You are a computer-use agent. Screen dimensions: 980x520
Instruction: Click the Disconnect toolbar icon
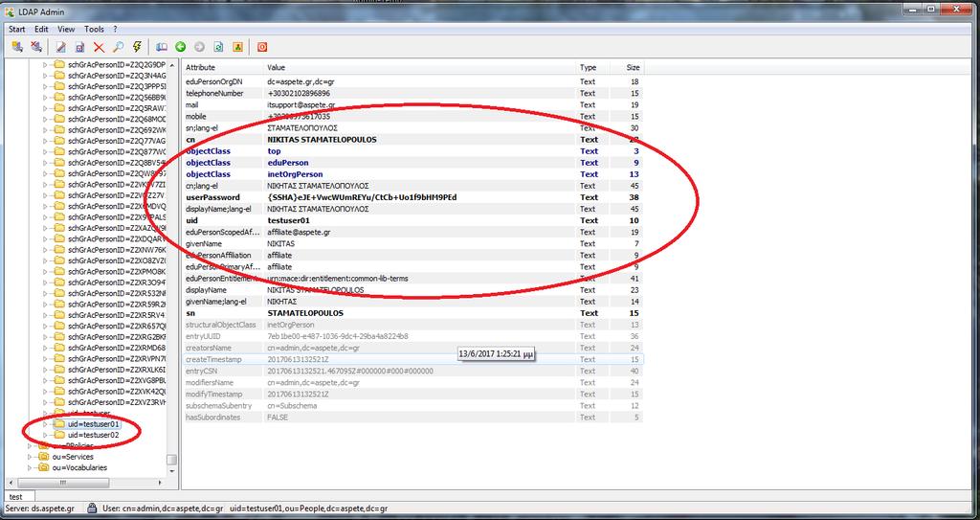pyautogui.click(x=37, y=47)
